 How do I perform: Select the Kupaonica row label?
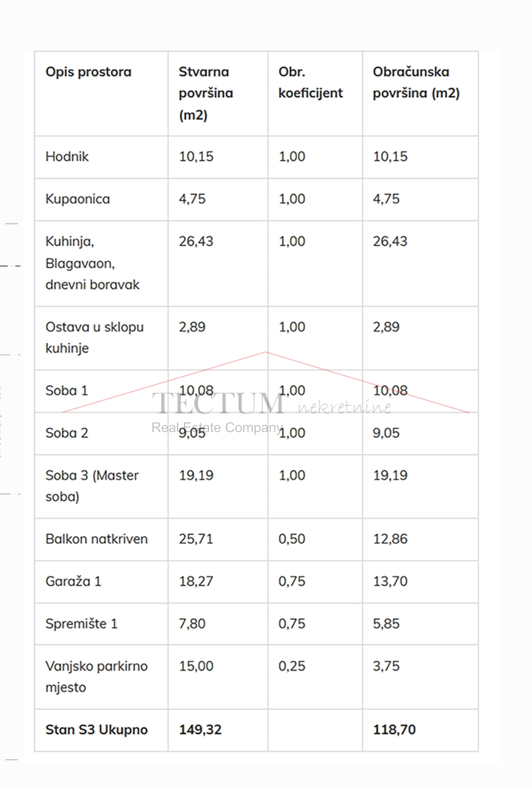[78, 199]
